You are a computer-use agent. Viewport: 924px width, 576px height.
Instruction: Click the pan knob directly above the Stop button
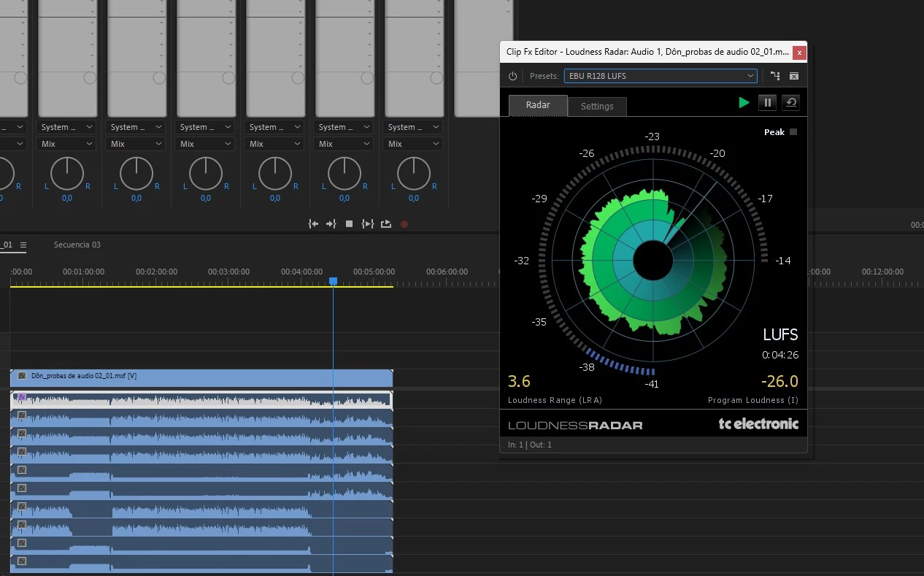(x=344, y=174)
